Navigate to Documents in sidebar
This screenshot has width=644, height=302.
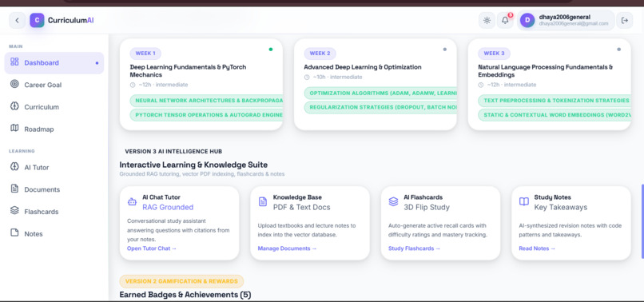pyautogui.click(x=54, y=189)
